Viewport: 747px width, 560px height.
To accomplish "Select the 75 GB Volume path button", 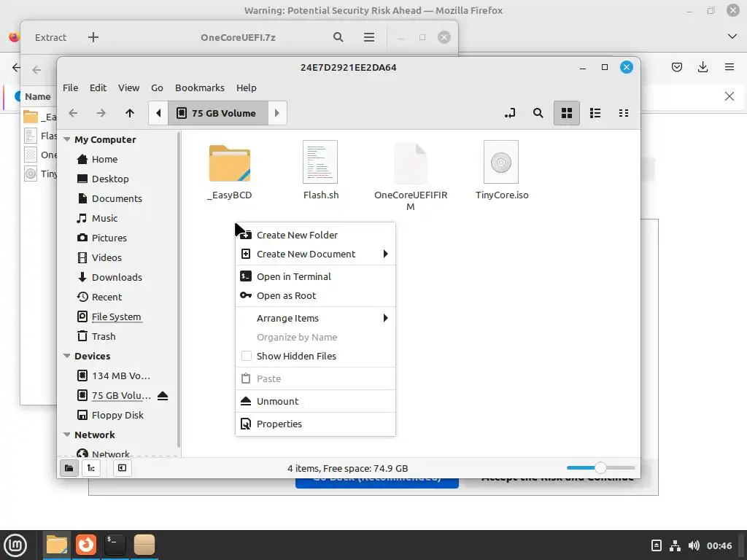I will click(x=217, y=113).
